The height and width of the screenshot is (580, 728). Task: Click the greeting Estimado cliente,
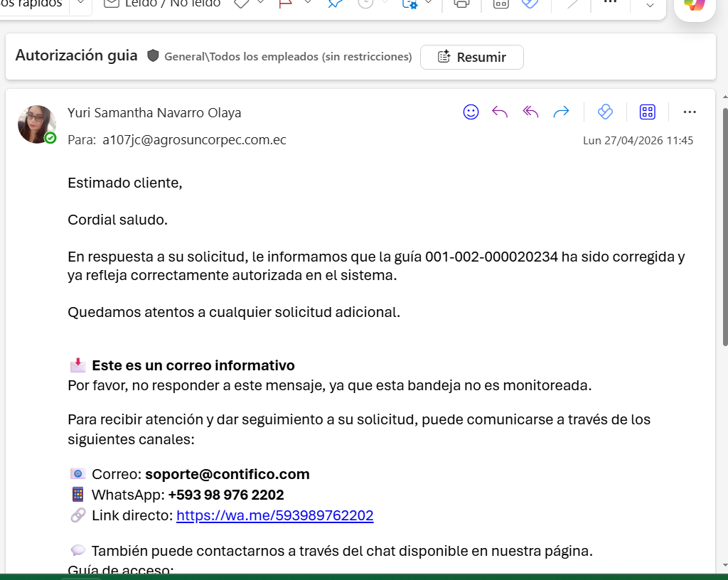(x=125, y=183)
